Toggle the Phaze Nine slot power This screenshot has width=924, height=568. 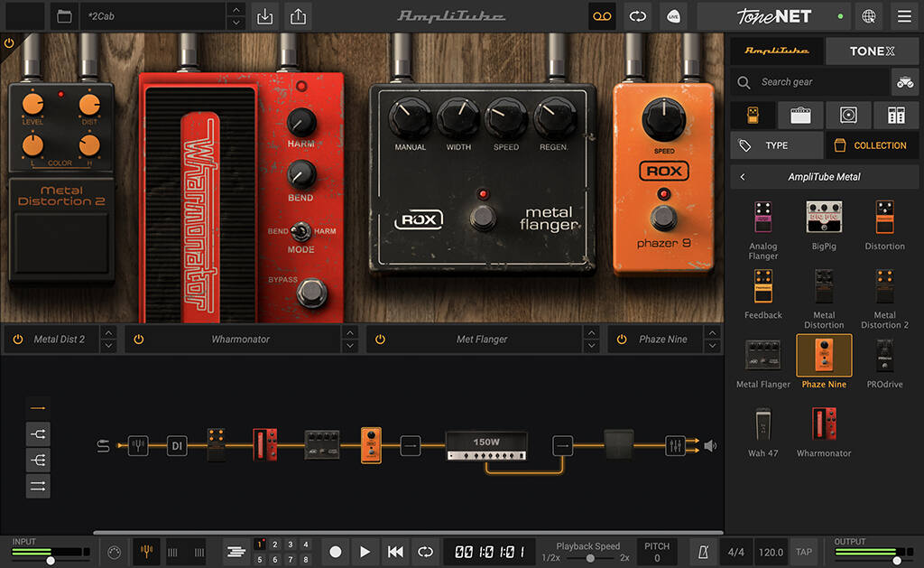622,339
